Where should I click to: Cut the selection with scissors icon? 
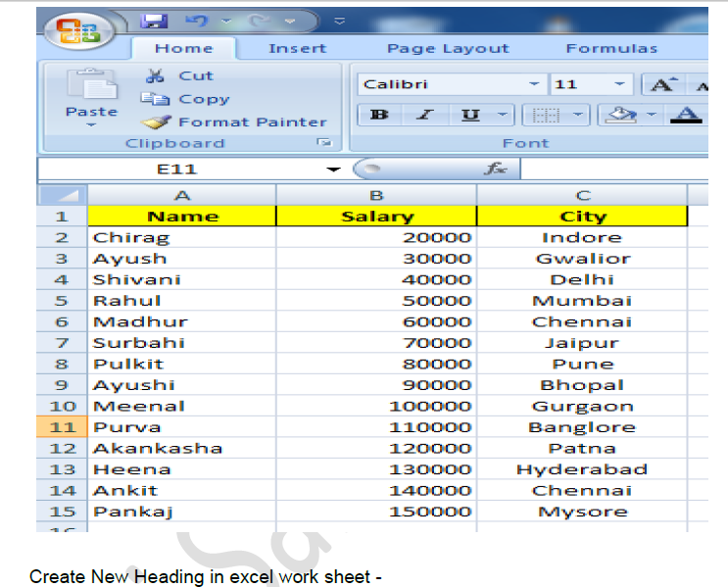tap(156, 75)
